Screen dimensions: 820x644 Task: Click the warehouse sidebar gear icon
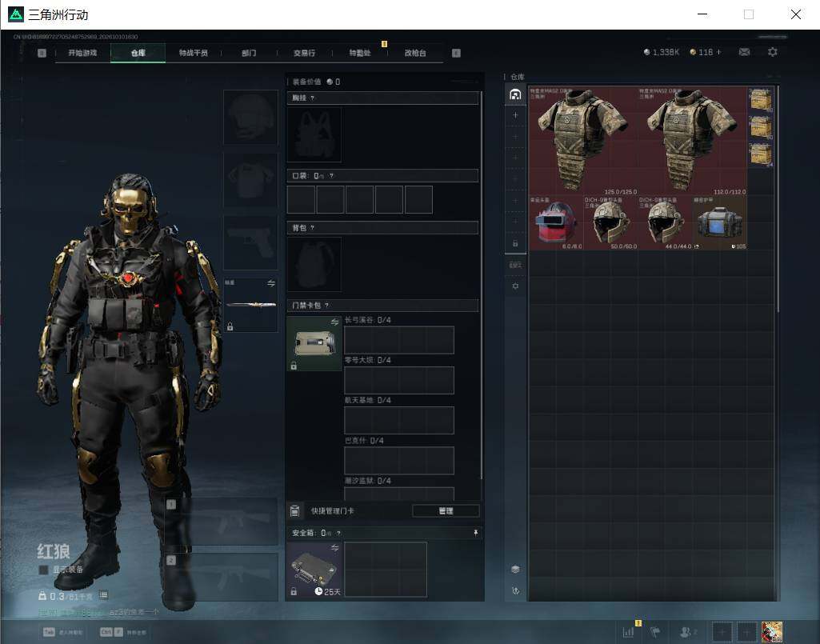coord(515,286)
